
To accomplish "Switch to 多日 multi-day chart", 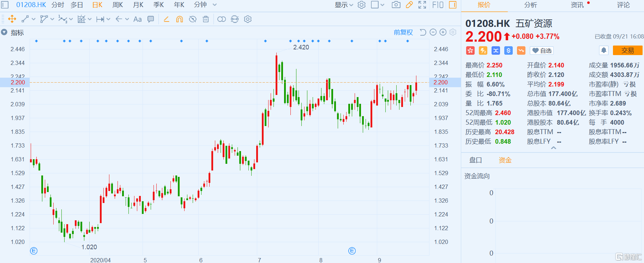I will point(77,5).
